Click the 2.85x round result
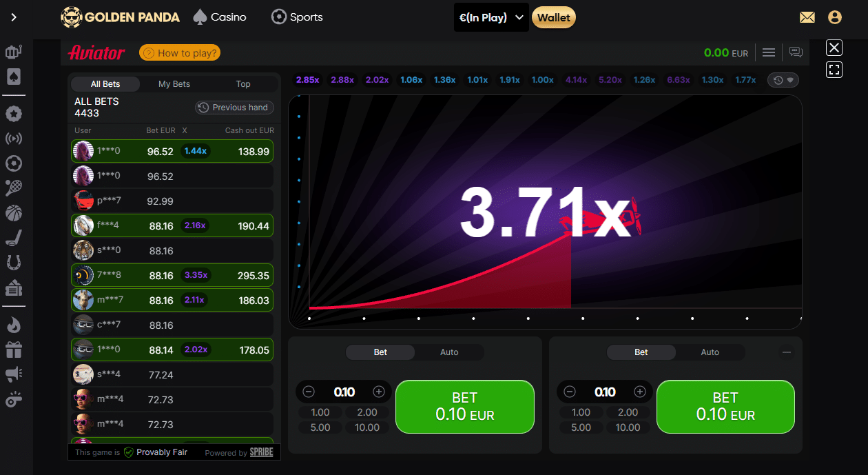Screen dimensions: 868x475 [308, 80]
